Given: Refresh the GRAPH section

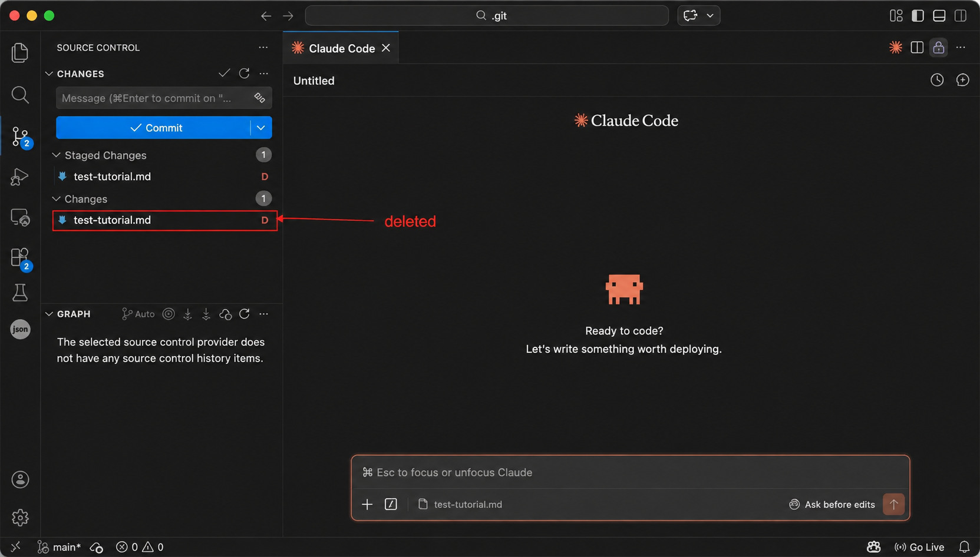Looking at the screenshot, I should click(245, 314).
